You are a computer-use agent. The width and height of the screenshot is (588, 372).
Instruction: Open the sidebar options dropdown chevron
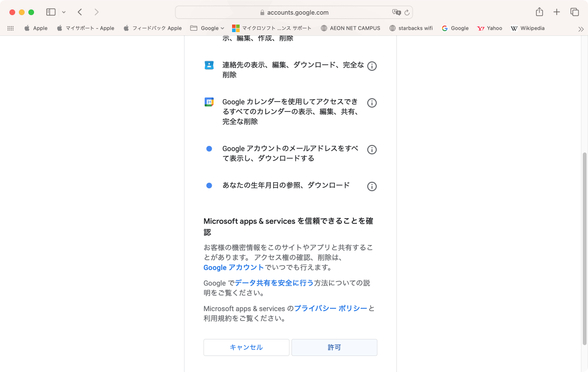[x=64, y=12]
